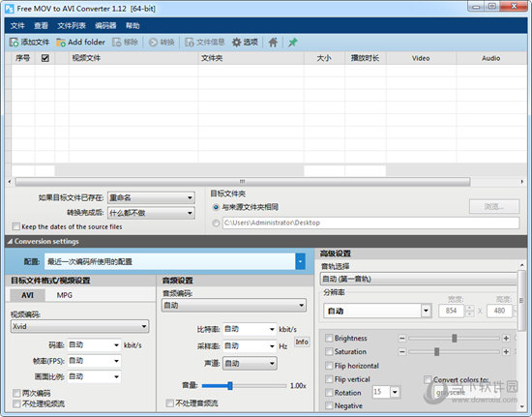The image size is (532, 417).
Task: Click the Home icon in toolbar
Action: click(273, 42)
